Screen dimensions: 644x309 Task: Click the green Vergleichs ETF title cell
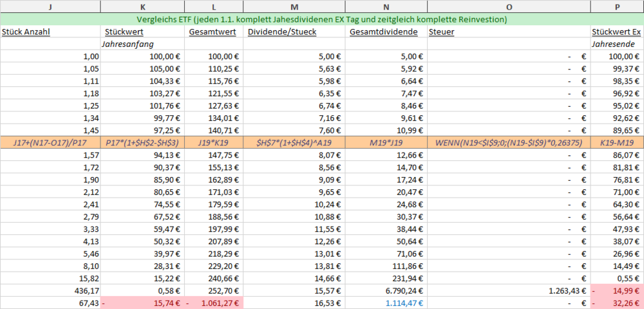pyautogui.click(x=322, y=19)
